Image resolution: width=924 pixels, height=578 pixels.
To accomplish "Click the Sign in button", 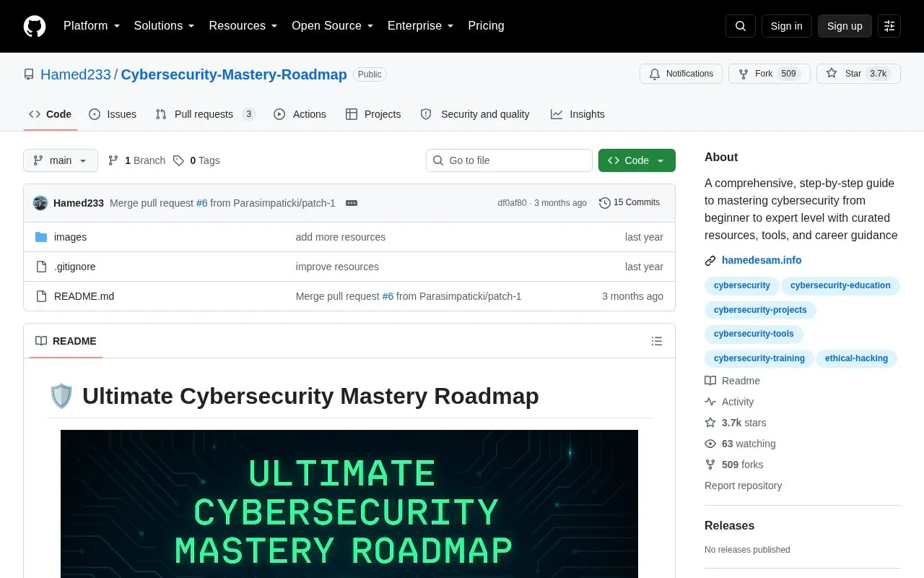I will pyautogui.click(x=786, y=26).
